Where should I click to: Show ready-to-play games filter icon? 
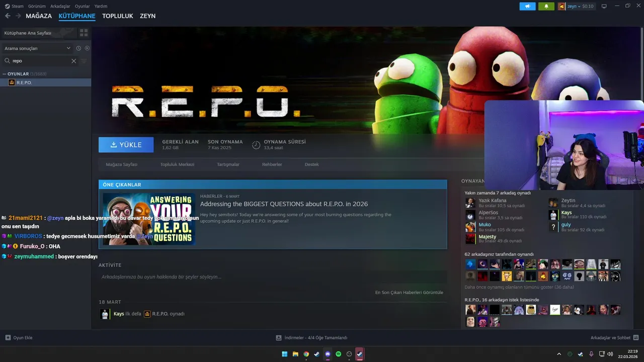click(x=87, y=48)
